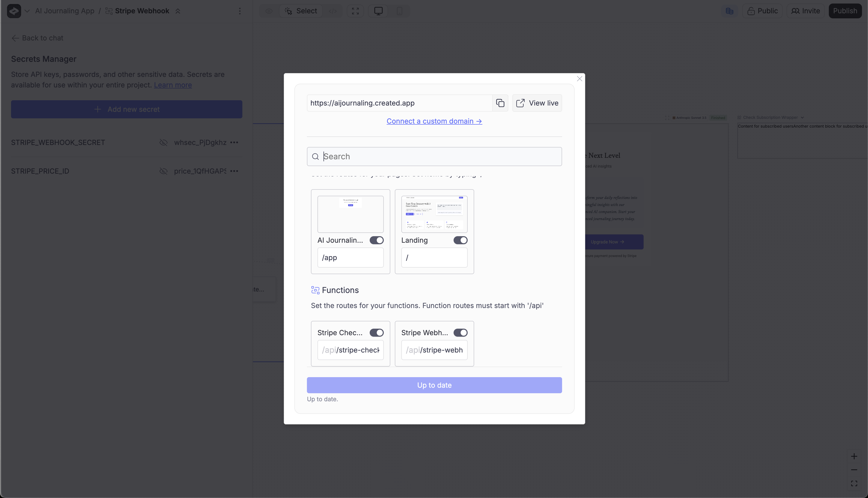Open the code view icon
The image size is (868, 498).
click(x=332, y=11)
